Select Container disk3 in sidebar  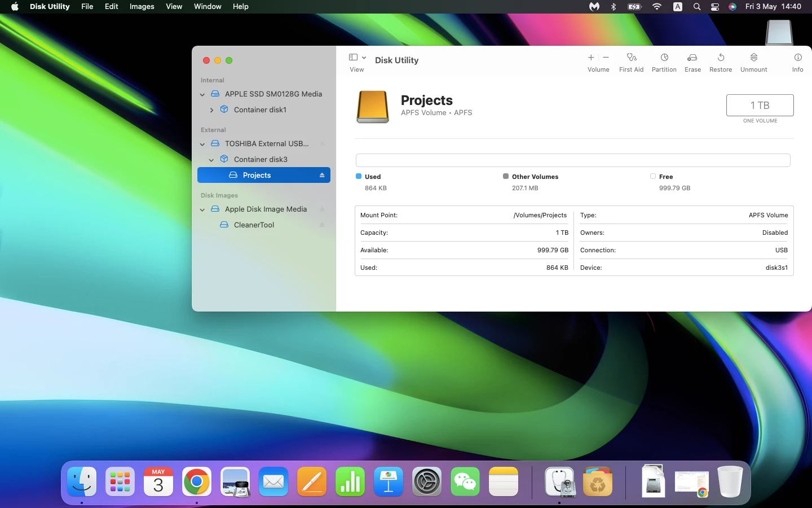click(264, 160)
